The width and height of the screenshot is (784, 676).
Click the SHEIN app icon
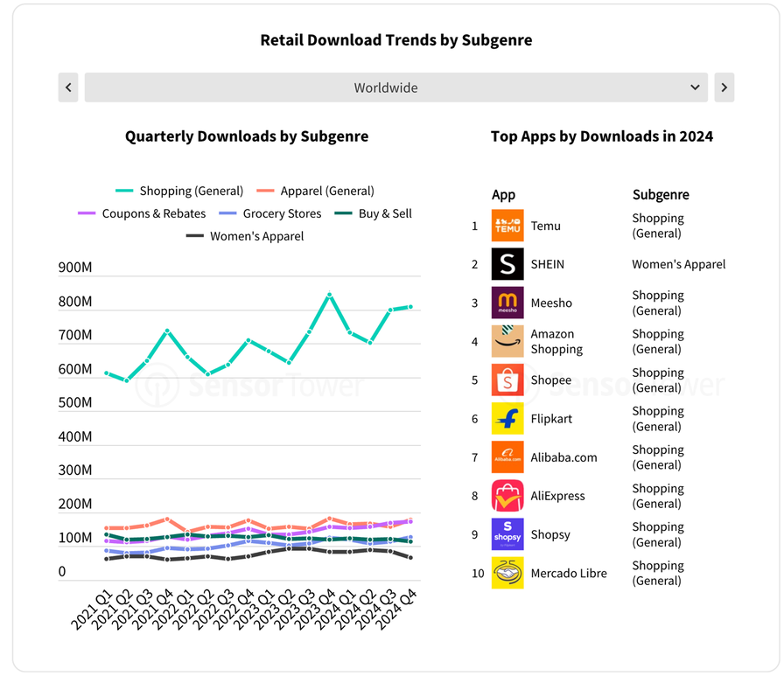[x=507, y=264]
